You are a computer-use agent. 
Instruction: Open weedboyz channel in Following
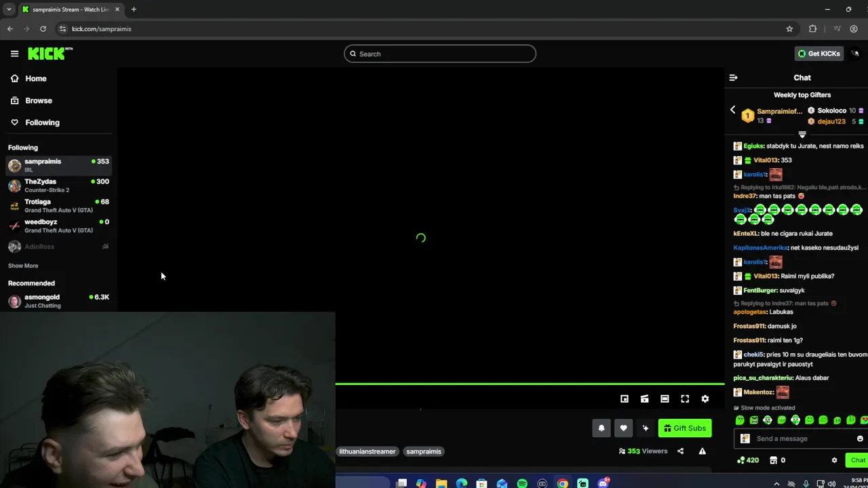pos(58,226)
